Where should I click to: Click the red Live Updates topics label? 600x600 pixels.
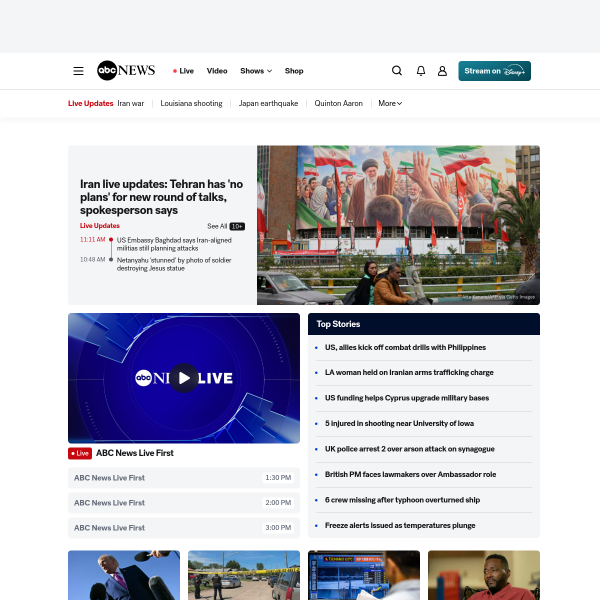click(91, 103)
